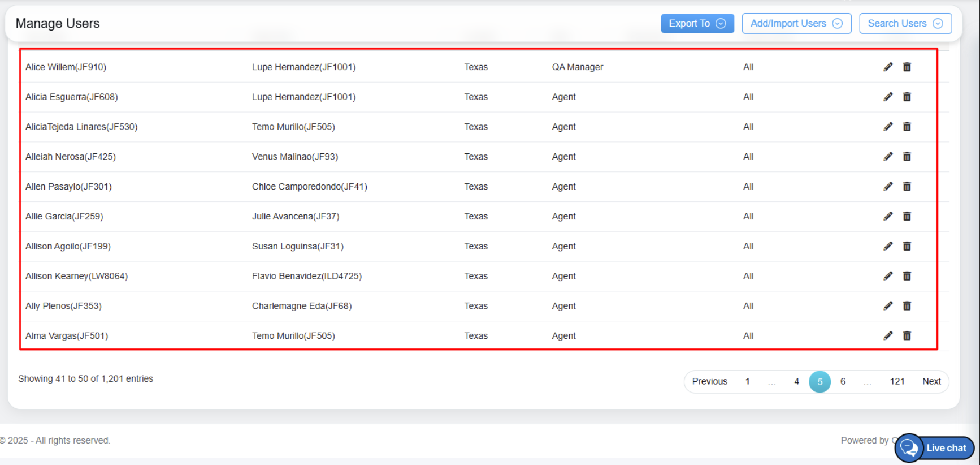The width and height of the screenshot is (980, 465).
Task: Click the Alice Willem(JF910) row name
Action: tap(66, 67)
